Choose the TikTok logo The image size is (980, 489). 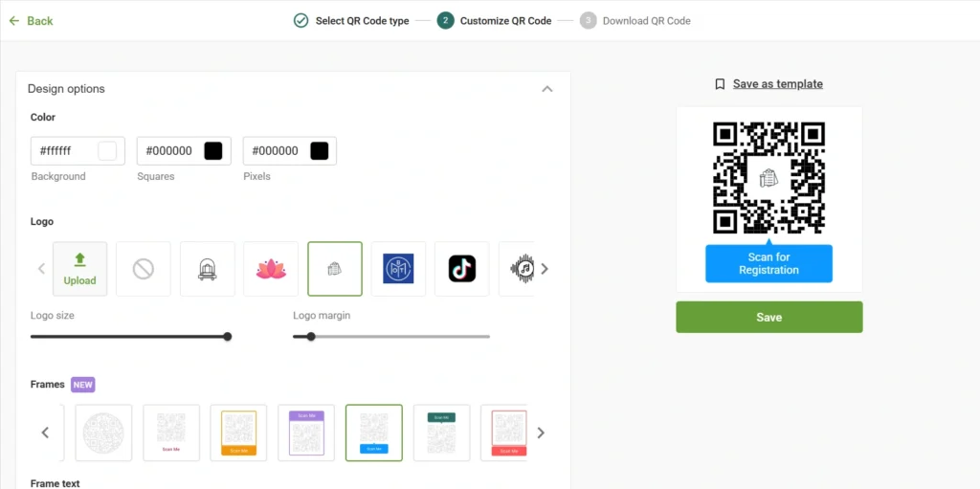point(462,269)
